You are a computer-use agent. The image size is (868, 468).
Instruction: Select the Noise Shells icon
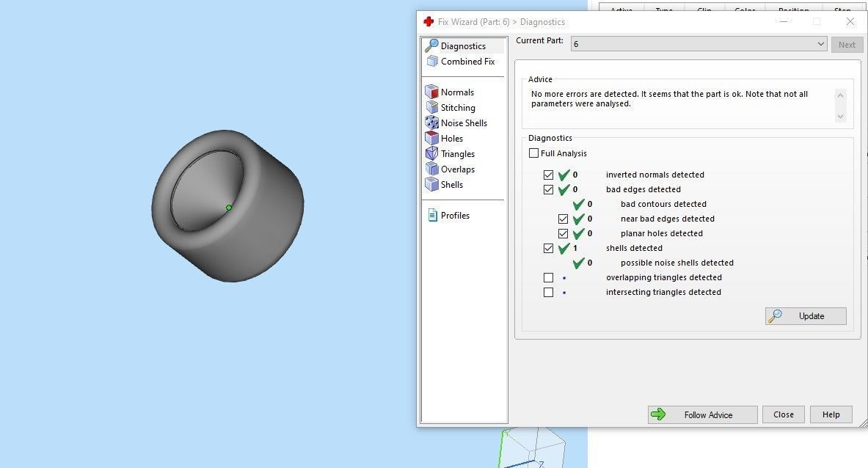431,123
